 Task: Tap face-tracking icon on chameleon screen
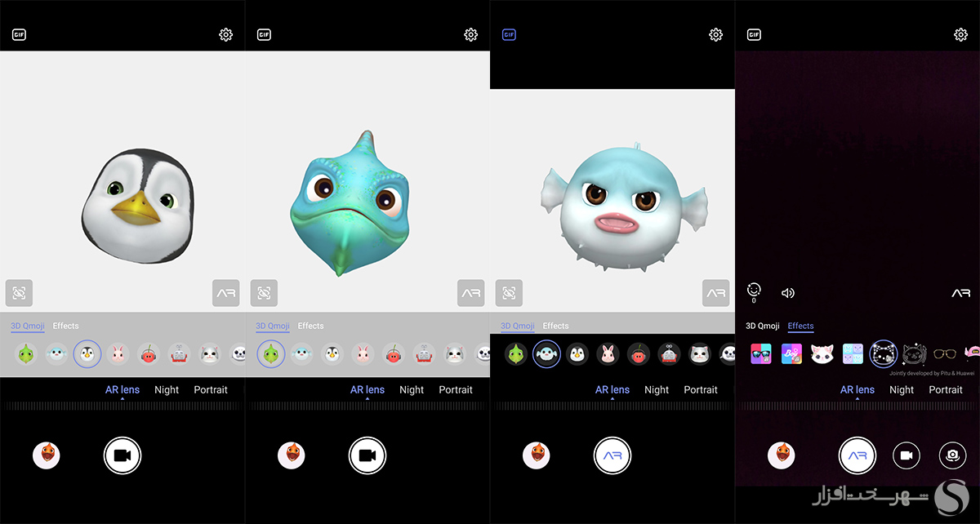[x=264, y=293]
